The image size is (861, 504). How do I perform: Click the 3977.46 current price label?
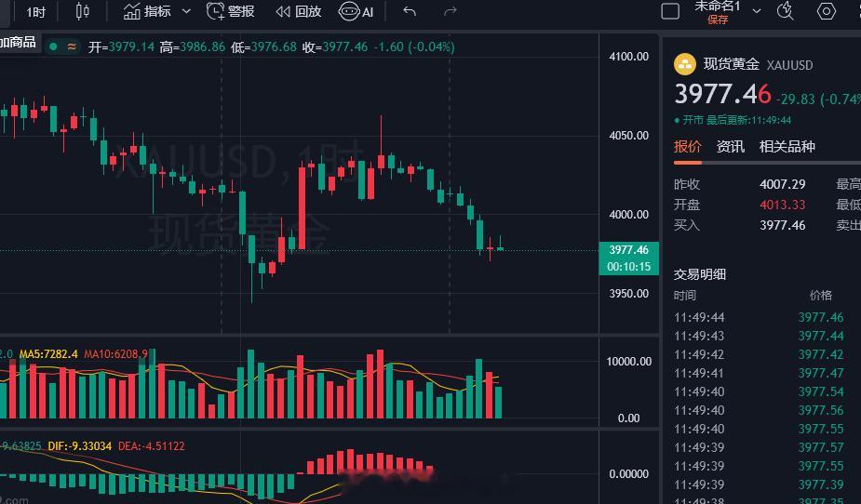coord(628,249)
